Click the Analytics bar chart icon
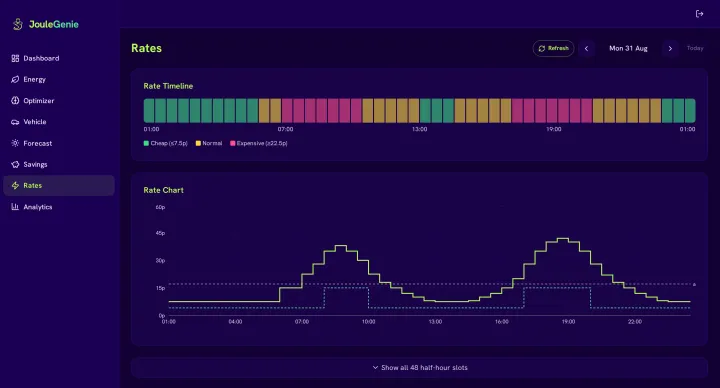This screenshot has width=720, height=388. click(x=15, y=207)
